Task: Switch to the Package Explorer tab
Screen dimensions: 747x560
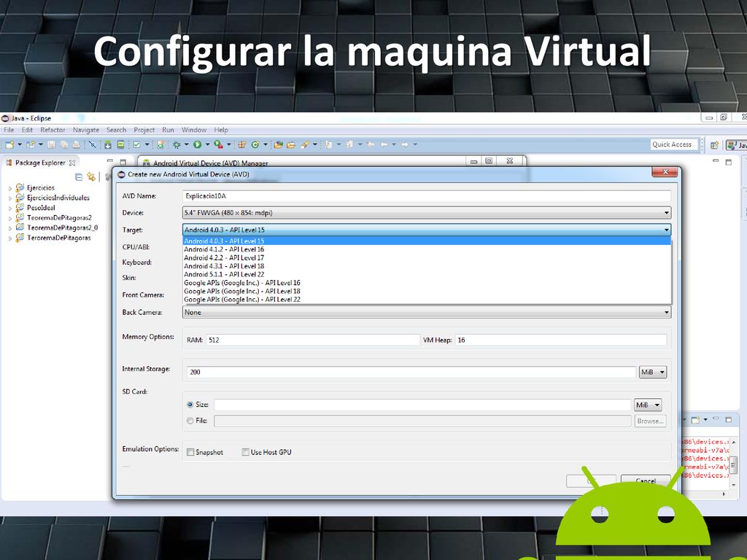Action: [40, 163]
